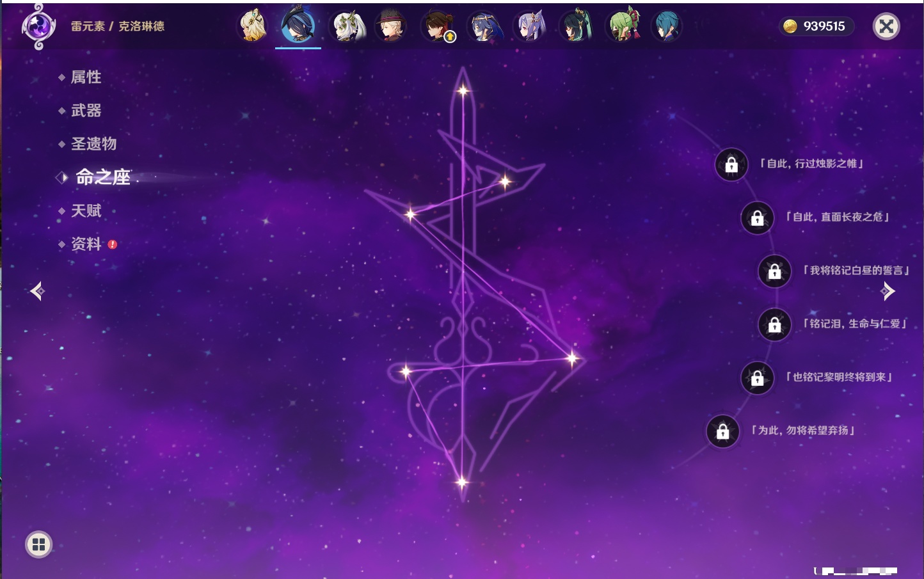The width and height of the screenshot is (924, 579).
Task: Click the lock beside 「铭记泪、生命与仁爱」
Action: click(x=774, y=325)
